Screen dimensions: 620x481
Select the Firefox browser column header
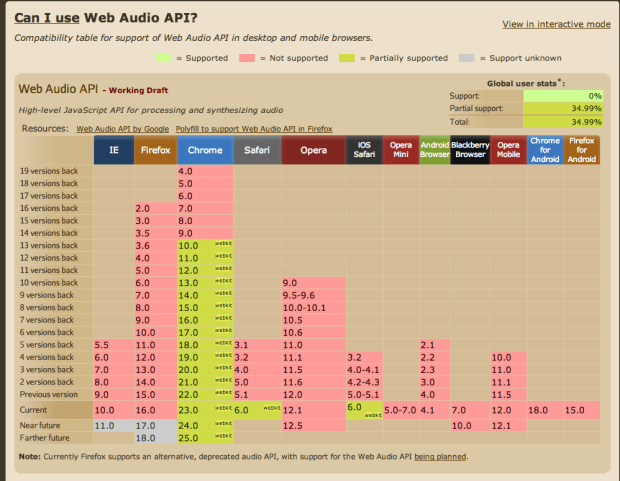[154, 151]
